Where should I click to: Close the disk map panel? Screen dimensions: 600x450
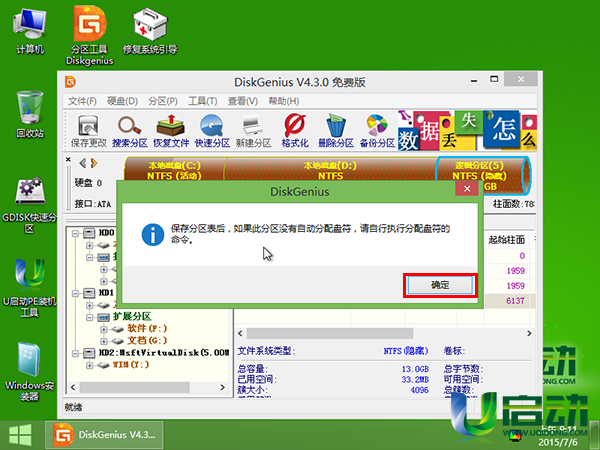[x=68, y=160]
